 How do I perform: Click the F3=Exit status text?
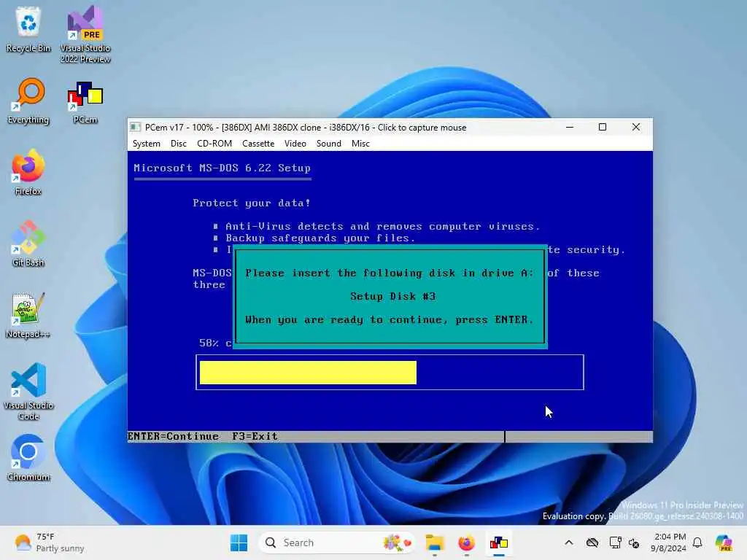point(255,436)
